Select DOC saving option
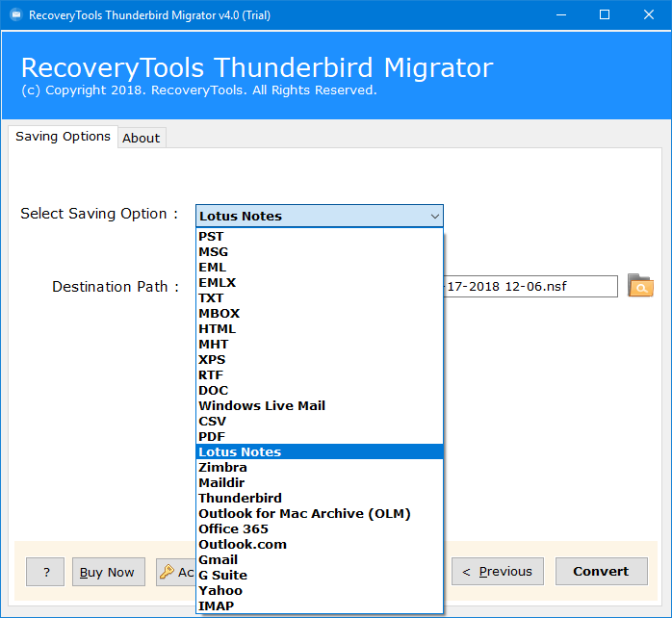The width and height of the screenshot is (672, 618). (320, 391)
